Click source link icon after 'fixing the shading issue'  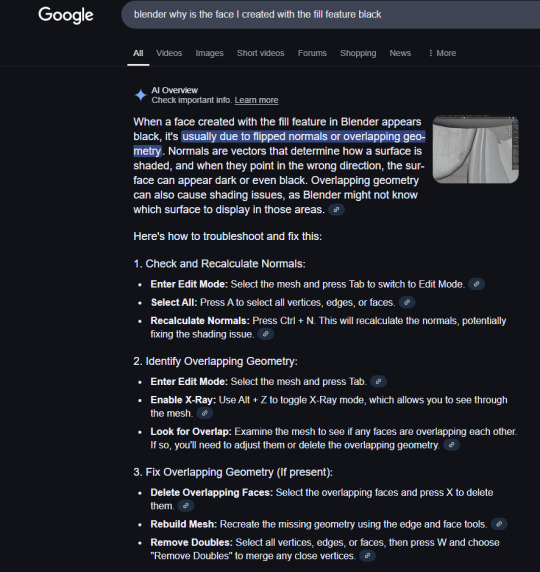click(x=266, y=334)
